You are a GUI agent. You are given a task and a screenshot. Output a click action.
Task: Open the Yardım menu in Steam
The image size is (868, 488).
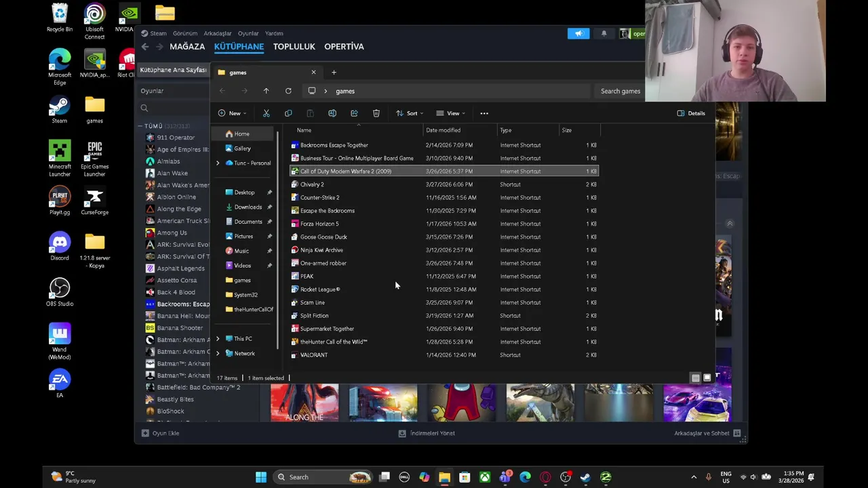[x=274, y=33]
